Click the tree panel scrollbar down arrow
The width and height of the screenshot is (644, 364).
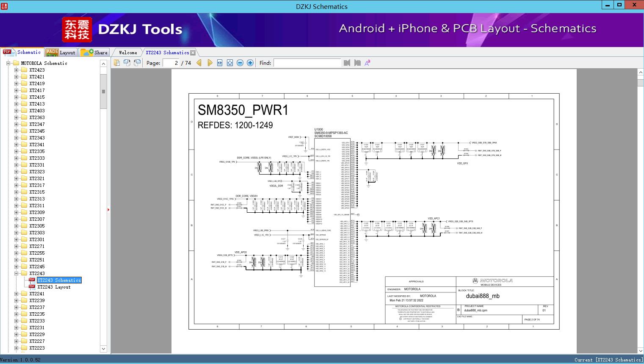tap(103, 349)
